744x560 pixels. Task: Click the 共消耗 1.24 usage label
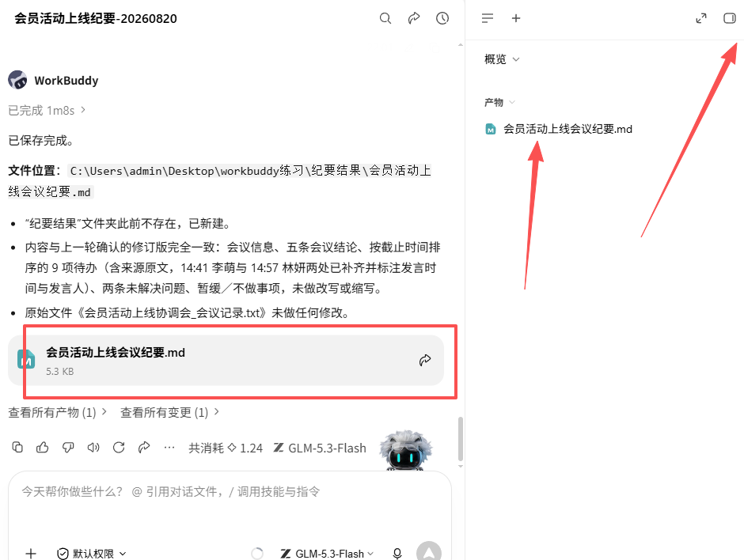(x=226, y=448)
